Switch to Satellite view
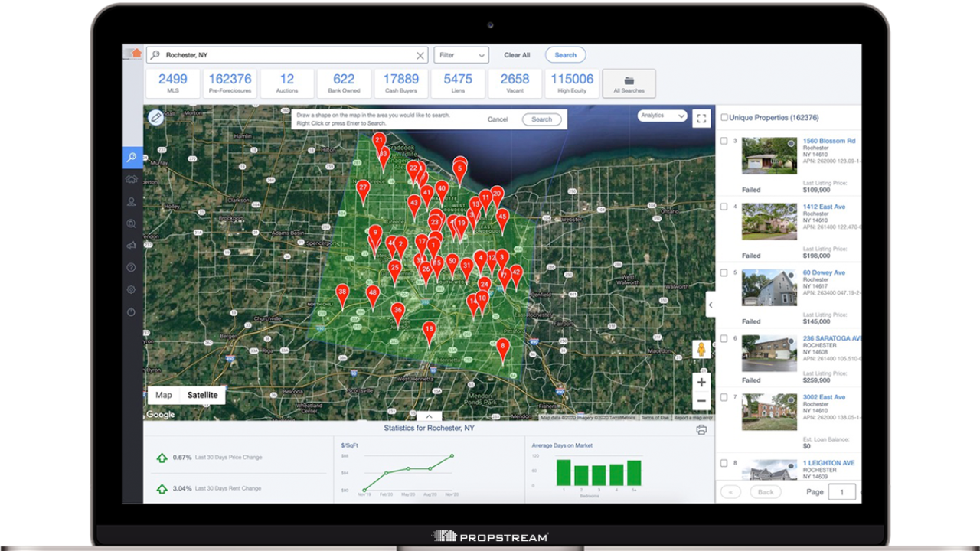Screen dimensions: 980x551 pyautogui.click(x=203, y=395)
